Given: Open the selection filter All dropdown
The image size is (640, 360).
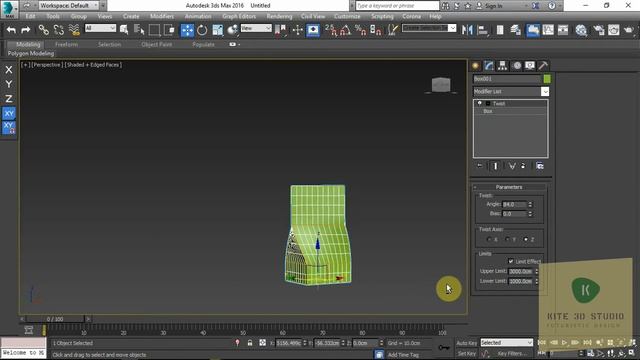Looking at the screenshot, I should [100, 28].
